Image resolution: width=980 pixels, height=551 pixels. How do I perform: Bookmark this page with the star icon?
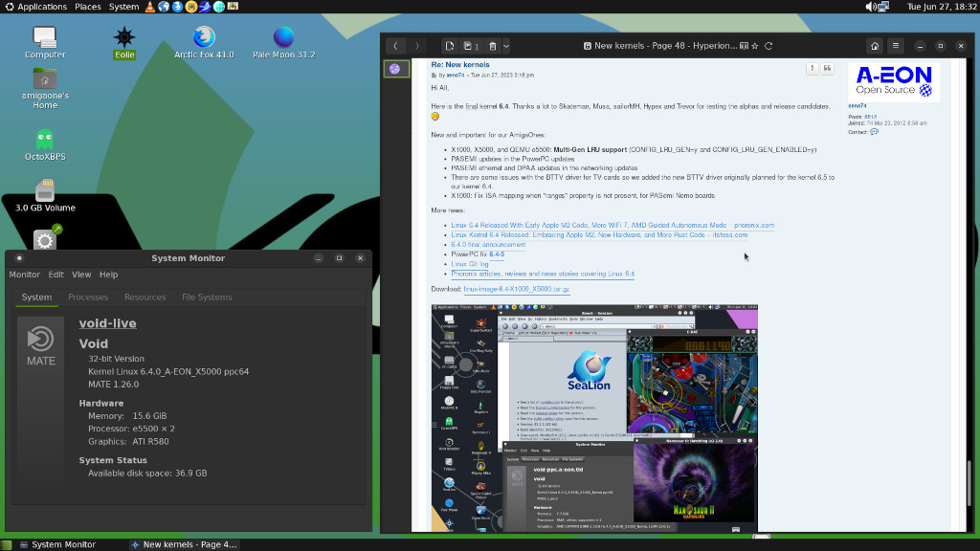755,46
